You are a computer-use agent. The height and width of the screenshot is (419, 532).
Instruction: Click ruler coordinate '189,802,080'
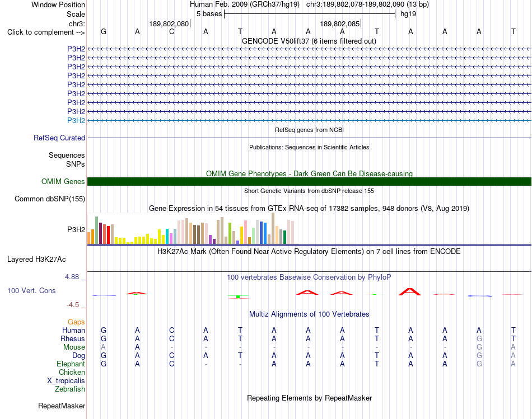pyautogui.click(x=169, y=23)
